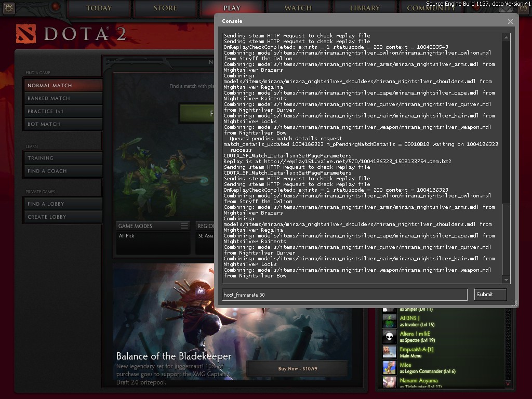This screenshot has width=532, height=399.
Task: Click the Dota 2 logo emblem
Action: coord(27,34)
